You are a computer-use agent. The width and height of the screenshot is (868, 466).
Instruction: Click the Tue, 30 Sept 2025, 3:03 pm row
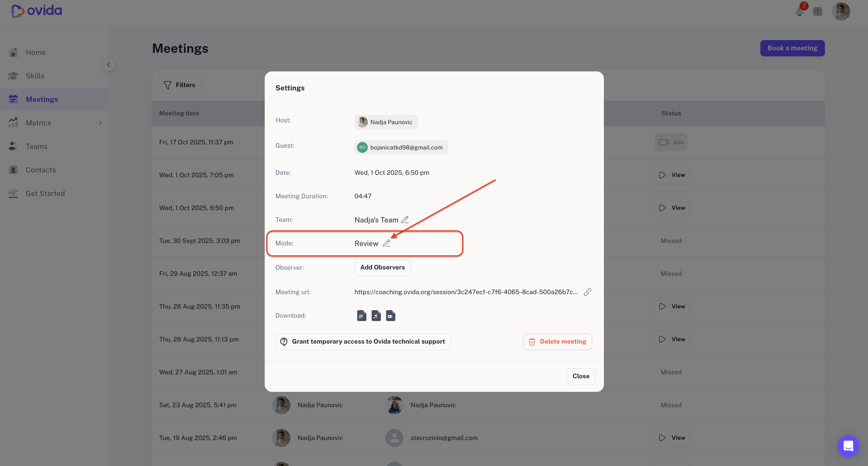point(488,241)
